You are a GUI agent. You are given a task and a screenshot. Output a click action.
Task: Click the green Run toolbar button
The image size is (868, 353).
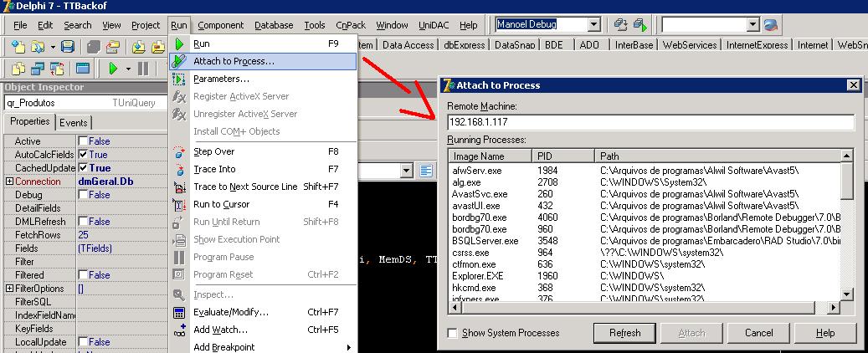pyautogui.click(x=114, y=69)
